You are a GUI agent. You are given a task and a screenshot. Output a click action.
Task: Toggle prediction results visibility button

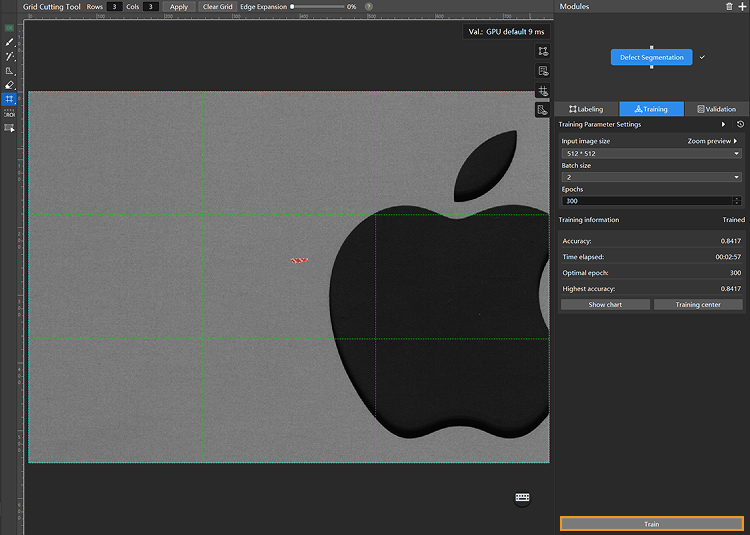point(542,71)
